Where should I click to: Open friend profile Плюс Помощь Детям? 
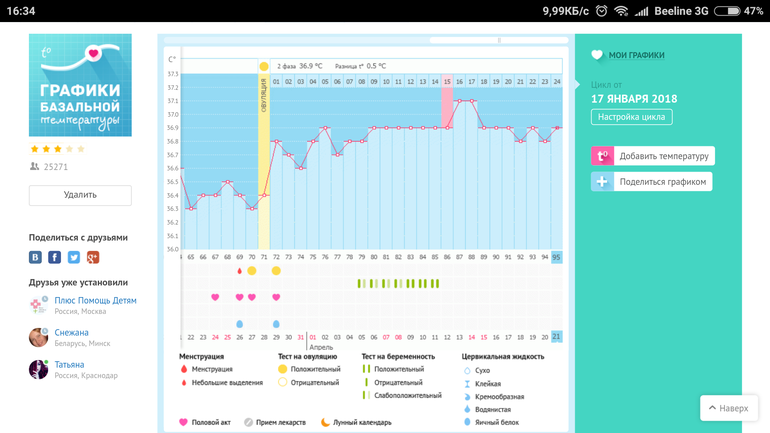click(x=95, y=300)
